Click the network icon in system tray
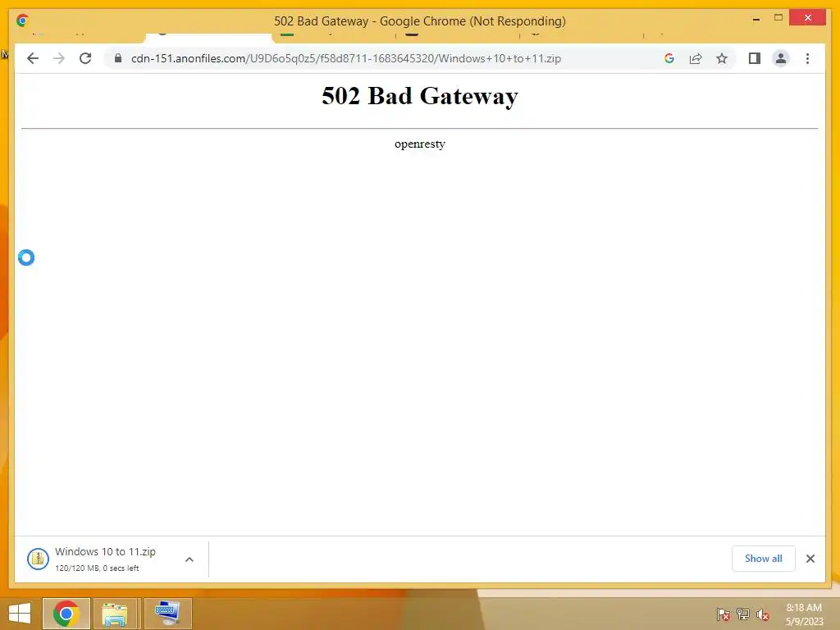 pyautogui.click(x=742, y=614)
